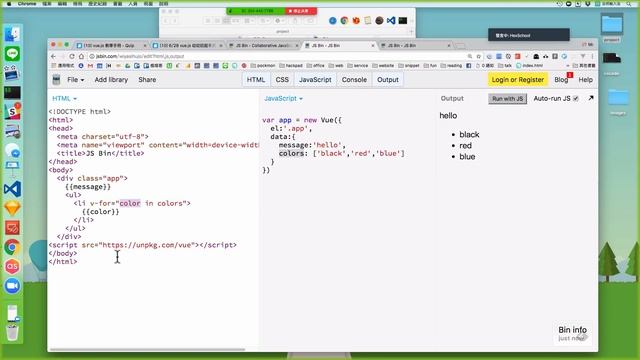Click Chrome icon in Finder toolbar
This screenshot has width=640, height=360.
pyautogui.click(x=344, y=20)
